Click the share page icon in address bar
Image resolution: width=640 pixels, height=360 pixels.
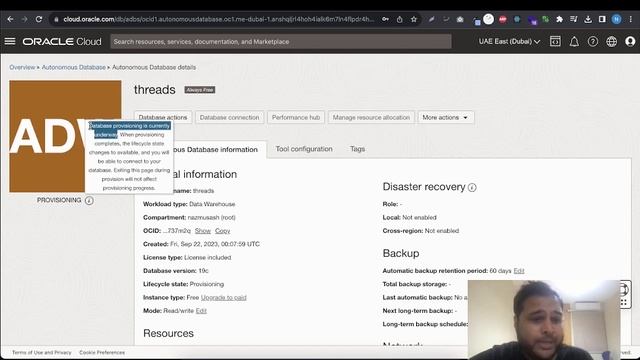tap(400, 19)
